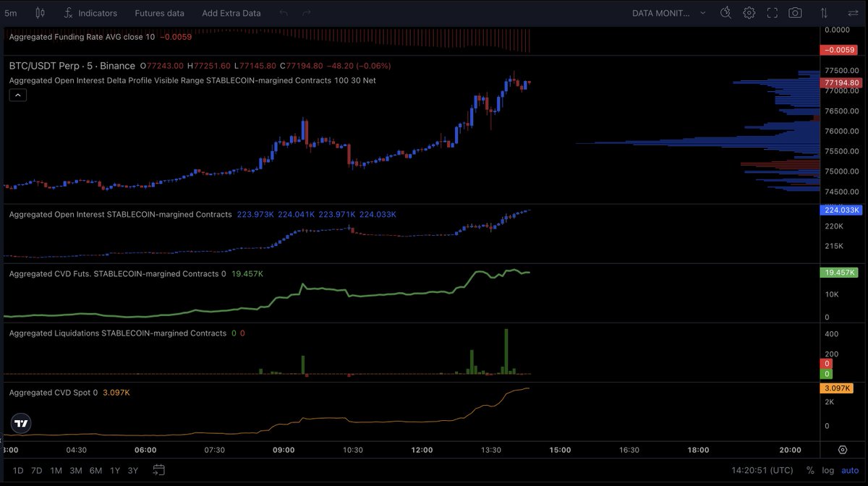The width and height of the screenshot is (868, 486).
Task: Click the red 77194.80 price label
Action: coord(841,82)
